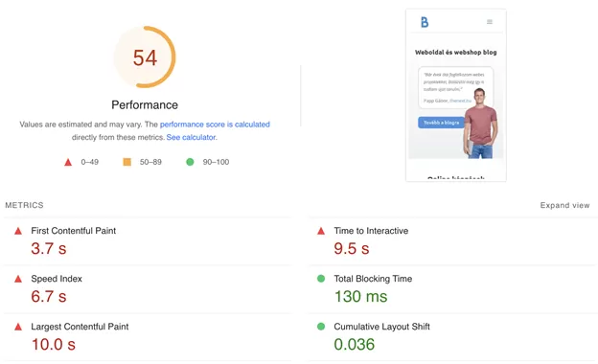
Task: Click the Expand view toggle
Action: (564, 205)
